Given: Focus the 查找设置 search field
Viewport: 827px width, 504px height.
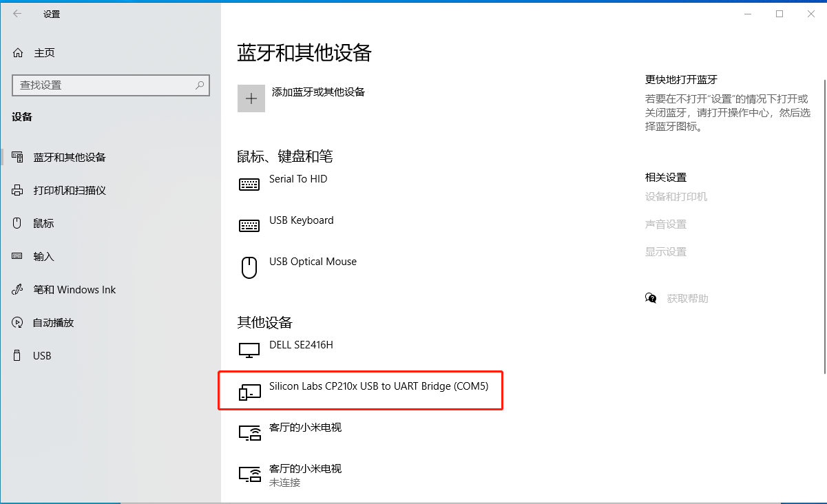Looking at the screenshot, I should pos(103,85).
